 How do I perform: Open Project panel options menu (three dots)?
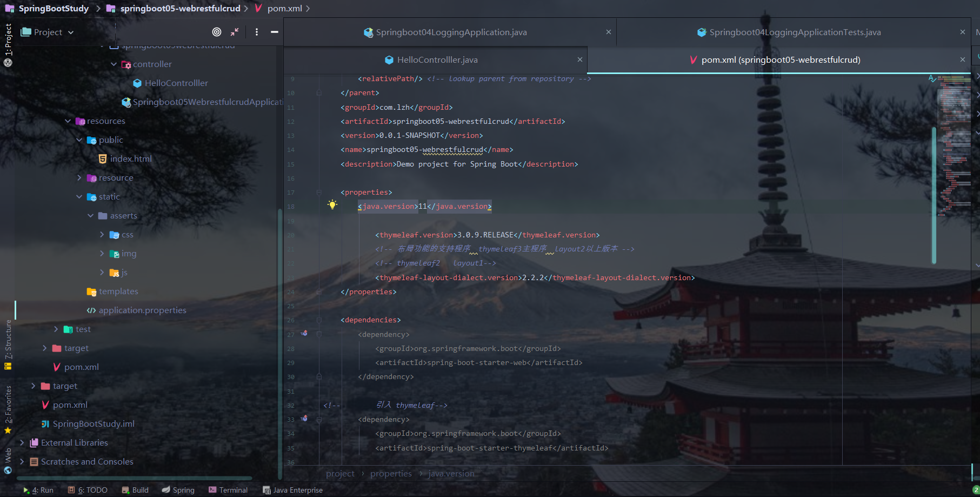[257, 32]
